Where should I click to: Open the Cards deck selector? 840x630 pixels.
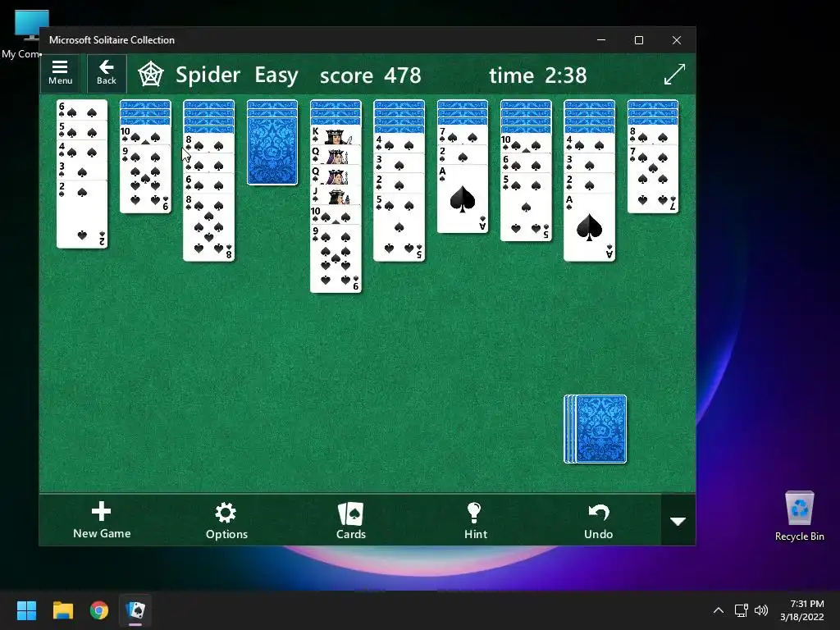coord(351,519)
